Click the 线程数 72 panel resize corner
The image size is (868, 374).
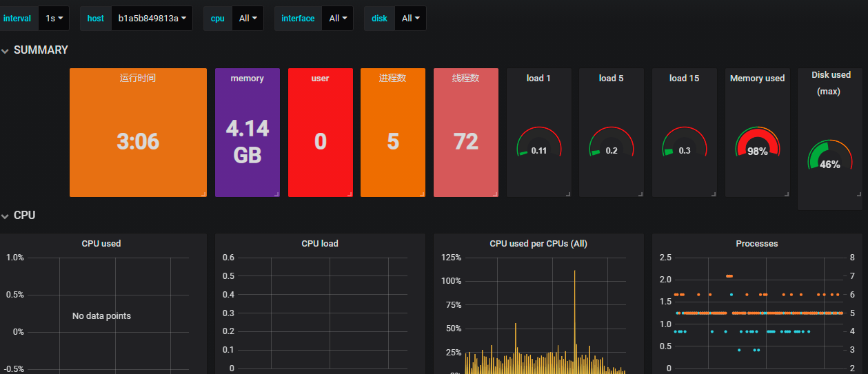tap(495, 194)
